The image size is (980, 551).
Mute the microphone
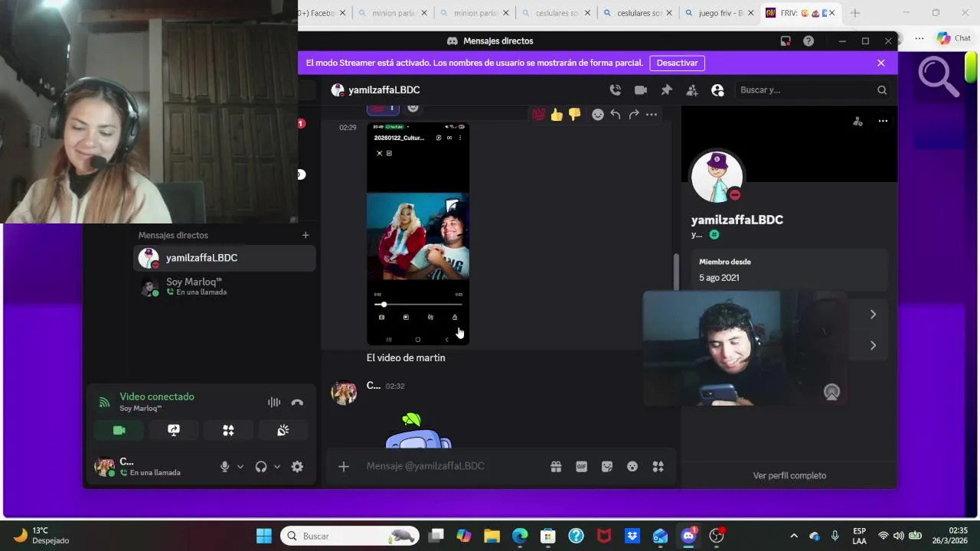click(224, 467)
